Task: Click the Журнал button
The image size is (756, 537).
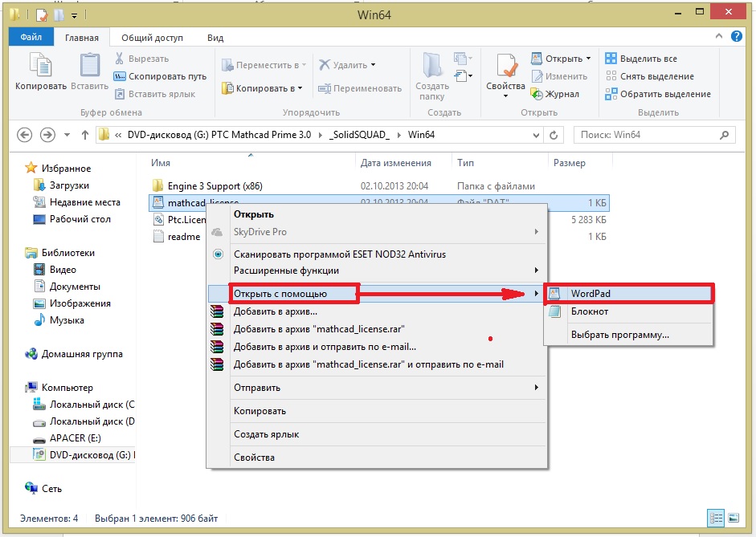Action: point(555,95)
